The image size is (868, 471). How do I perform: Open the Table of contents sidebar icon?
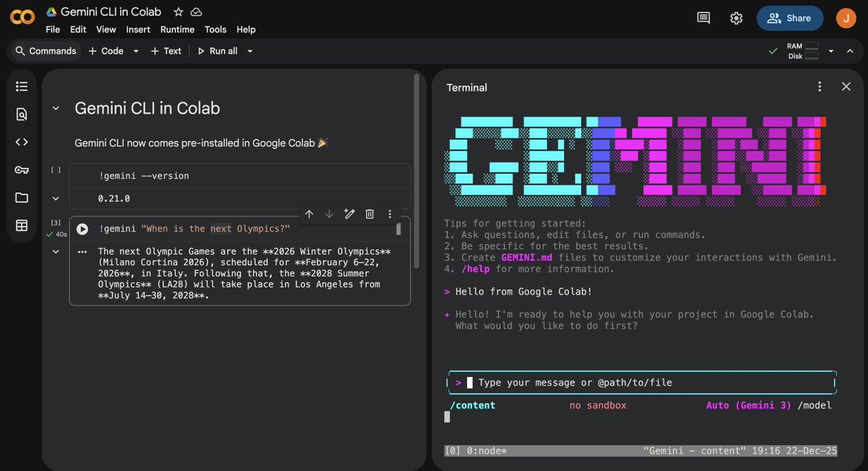point(22,87)
